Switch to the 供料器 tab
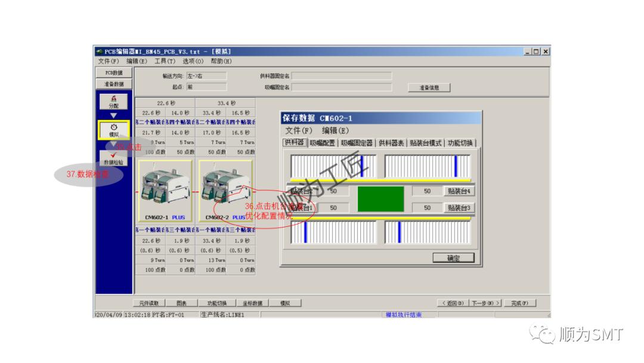 tap(295, 142)
